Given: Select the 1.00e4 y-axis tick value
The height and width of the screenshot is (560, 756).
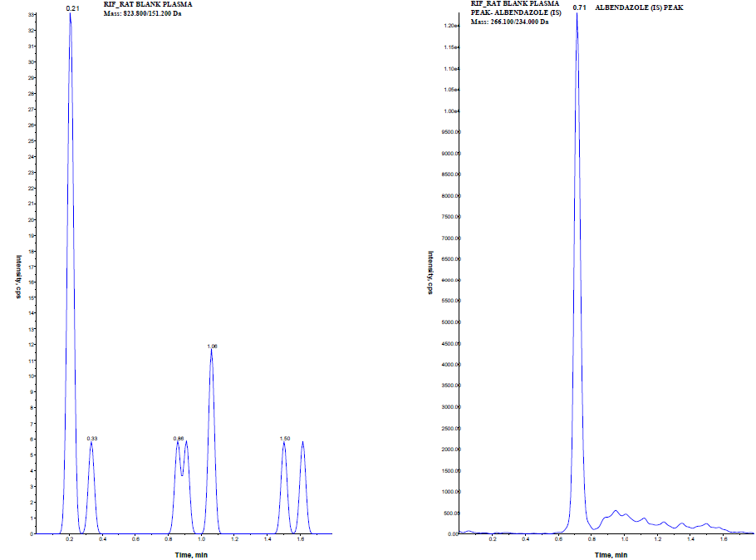Looking at the screenshot, I should pyautogui.click(x=452, y=111).
